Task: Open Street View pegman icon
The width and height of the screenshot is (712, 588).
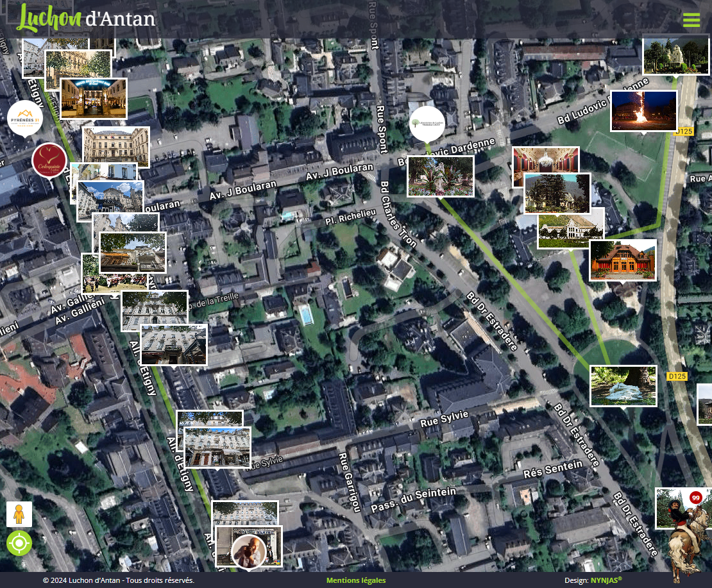Action: pyautogui.click(x=19, y=514)
